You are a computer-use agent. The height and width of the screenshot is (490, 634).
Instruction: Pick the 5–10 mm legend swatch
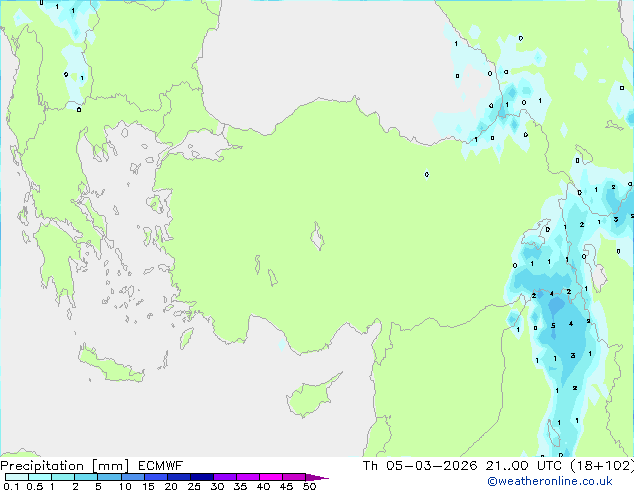(x=109, y=477)
